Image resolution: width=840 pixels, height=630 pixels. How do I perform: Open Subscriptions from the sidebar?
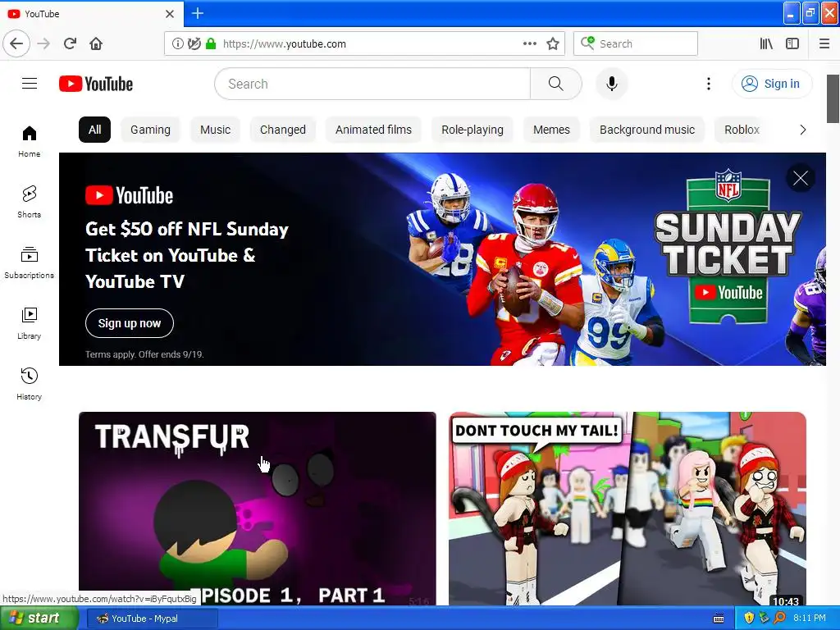tap(30, 262)
